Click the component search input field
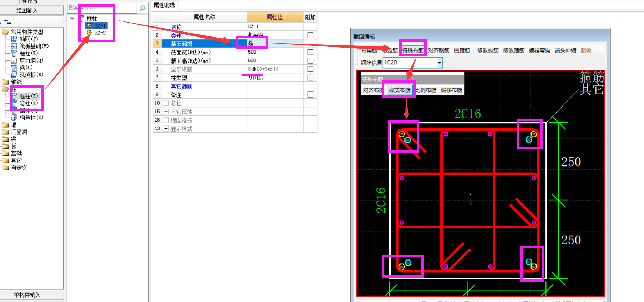 (102, 8)
